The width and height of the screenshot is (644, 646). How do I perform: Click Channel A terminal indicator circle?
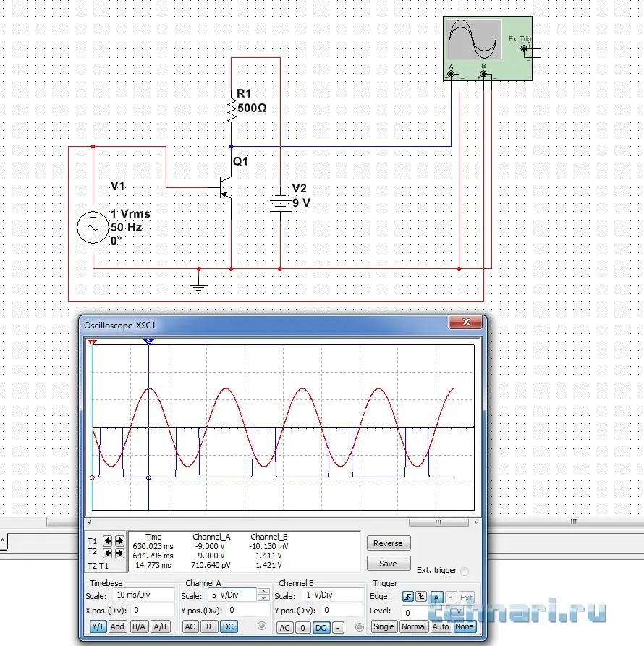tap(262, 626)
